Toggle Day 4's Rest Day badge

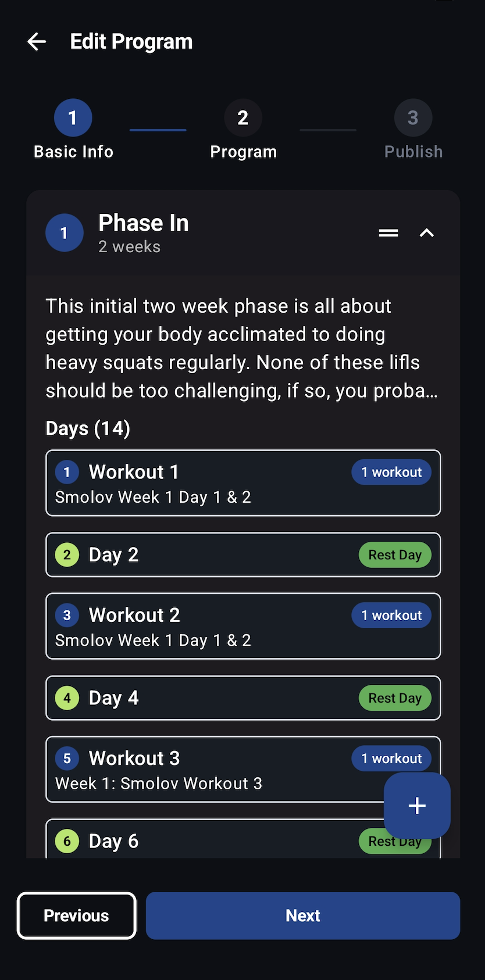(x=395, y=698)
